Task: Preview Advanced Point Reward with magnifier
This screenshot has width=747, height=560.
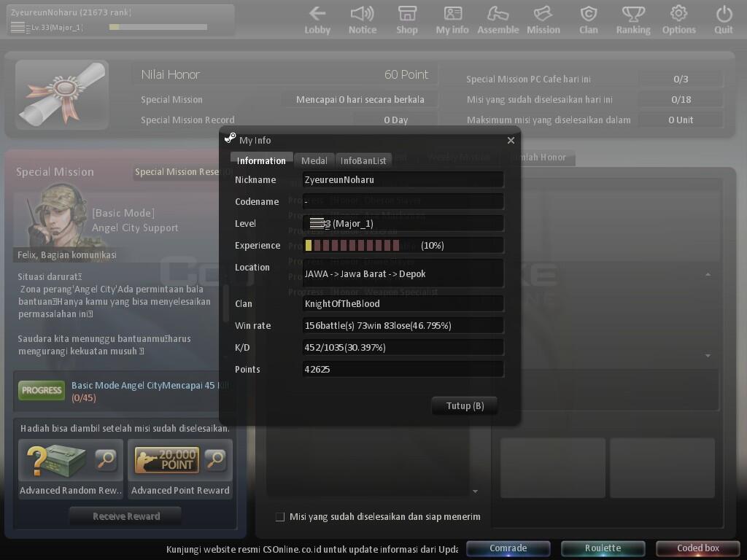Action: [215, 459]
